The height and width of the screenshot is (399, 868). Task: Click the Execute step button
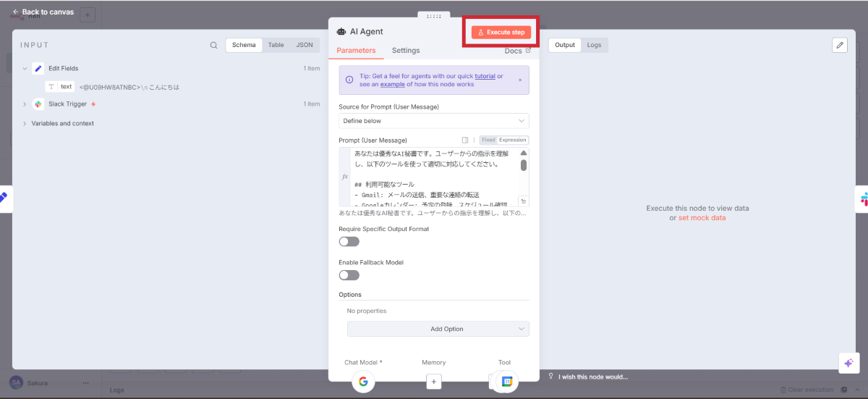click(x=501, y=33)
